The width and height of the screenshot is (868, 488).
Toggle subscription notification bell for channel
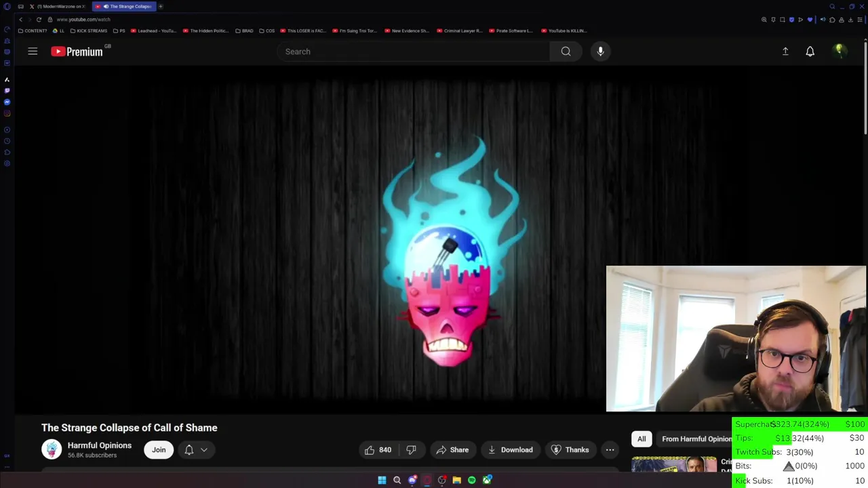pos(189,450)
